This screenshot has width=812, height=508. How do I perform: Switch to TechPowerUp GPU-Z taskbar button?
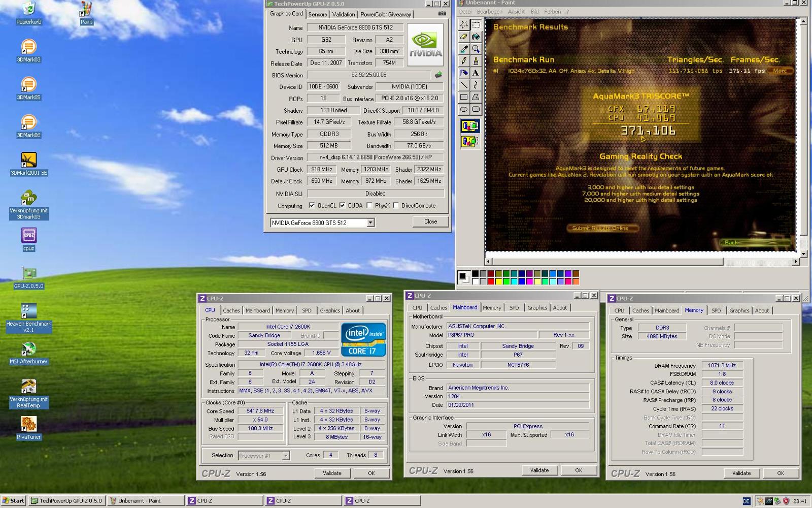[x=67, y=500]
